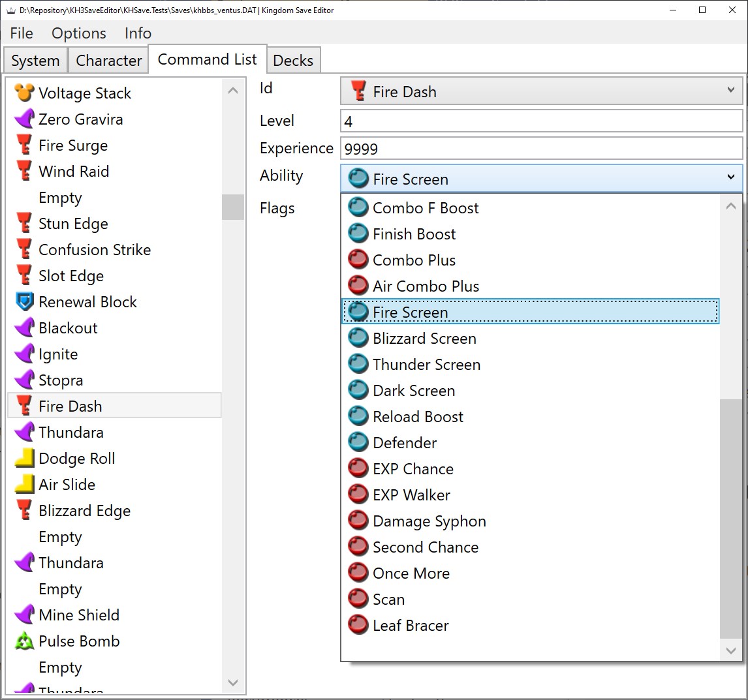This screenshot has width=748, height=700.
Task: Select the Empty row below Wind Raid
Action: [114, 198]
